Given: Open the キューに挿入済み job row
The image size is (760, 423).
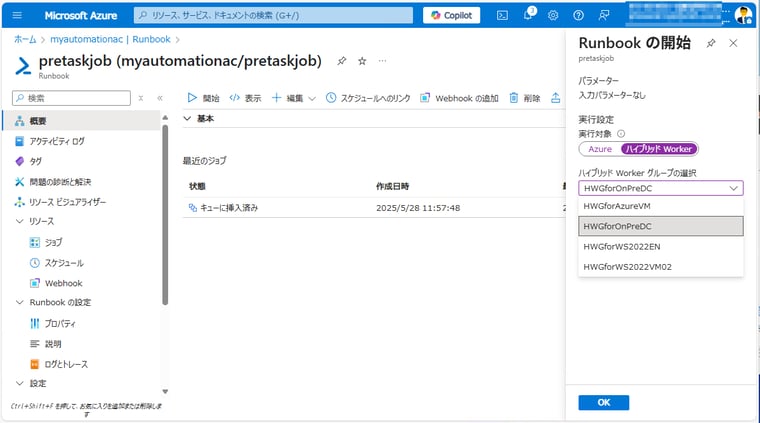Looking at the screenshot, I should point(223,208).
